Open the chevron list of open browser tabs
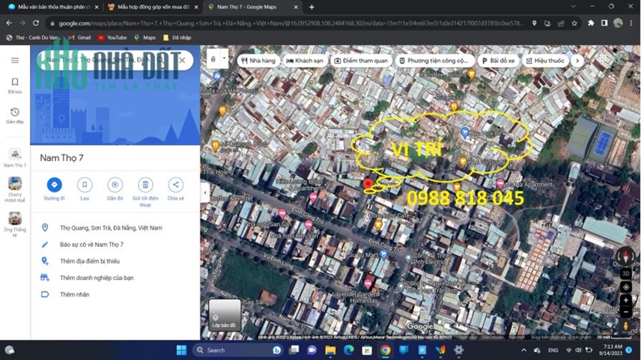This screenshot has width=644, height=360. pos(574,7)
